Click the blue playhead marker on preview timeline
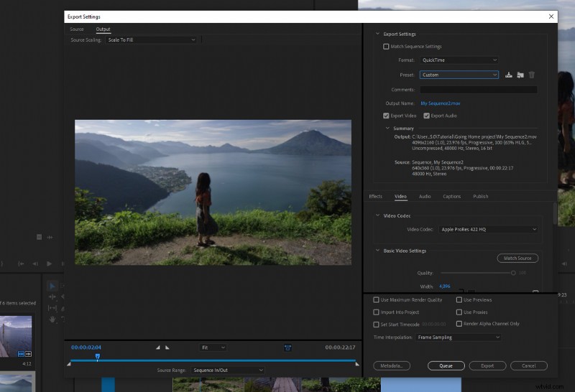The image size is (575, 392). tap(98, 357)
